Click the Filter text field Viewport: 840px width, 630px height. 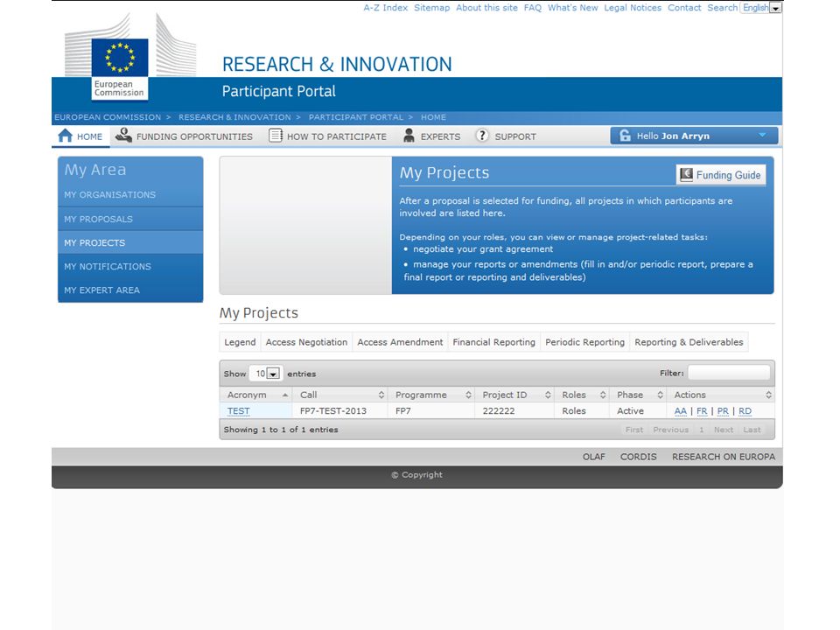729,373
